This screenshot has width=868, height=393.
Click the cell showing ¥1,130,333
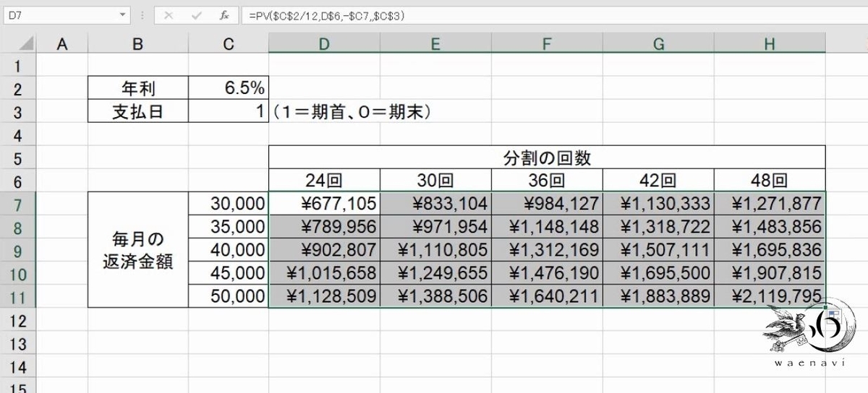click(x=658, y=204)
